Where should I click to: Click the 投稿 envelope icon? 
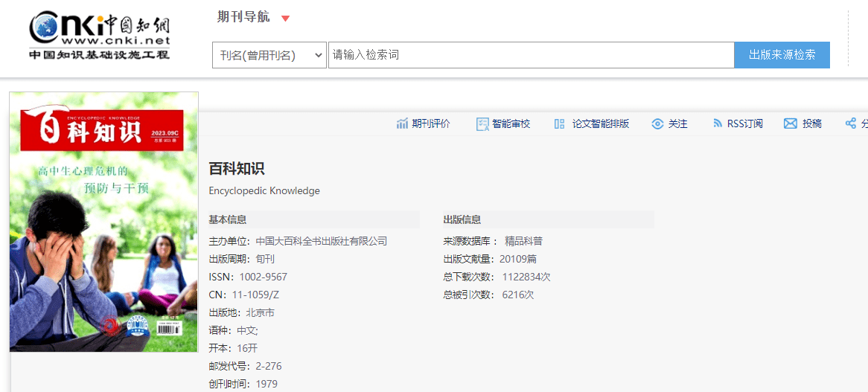[790, 123]
